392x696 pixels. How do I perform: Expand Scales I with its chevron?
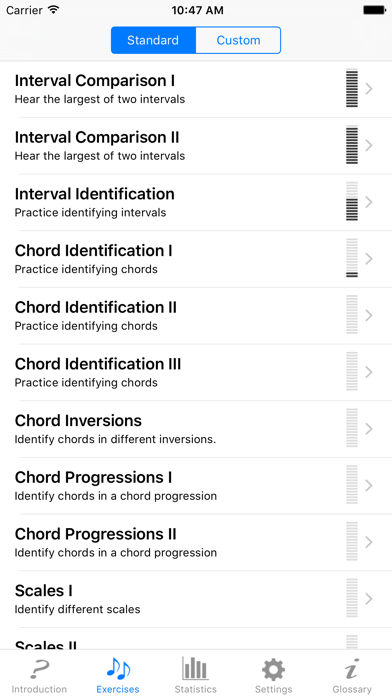pos(368,599)
